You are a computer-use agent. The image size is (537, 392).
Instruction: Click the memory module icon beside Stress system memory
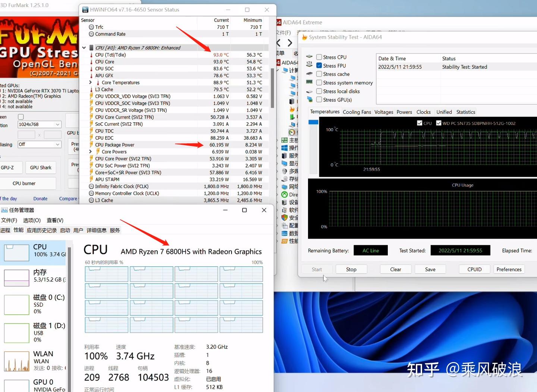tap(309, 82)
